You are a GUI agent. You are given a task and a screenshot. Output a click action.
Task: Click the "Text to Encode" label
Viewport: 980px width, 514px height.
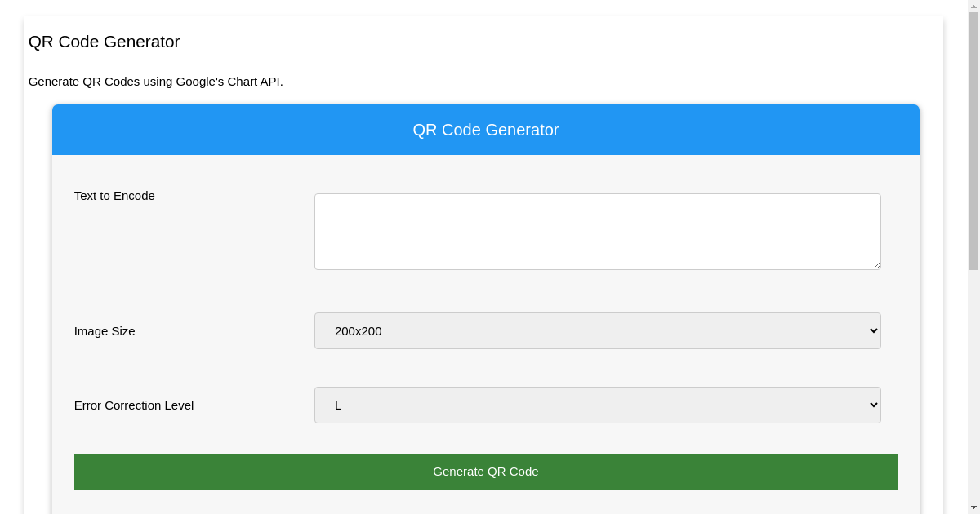click(x=114, y=196)
